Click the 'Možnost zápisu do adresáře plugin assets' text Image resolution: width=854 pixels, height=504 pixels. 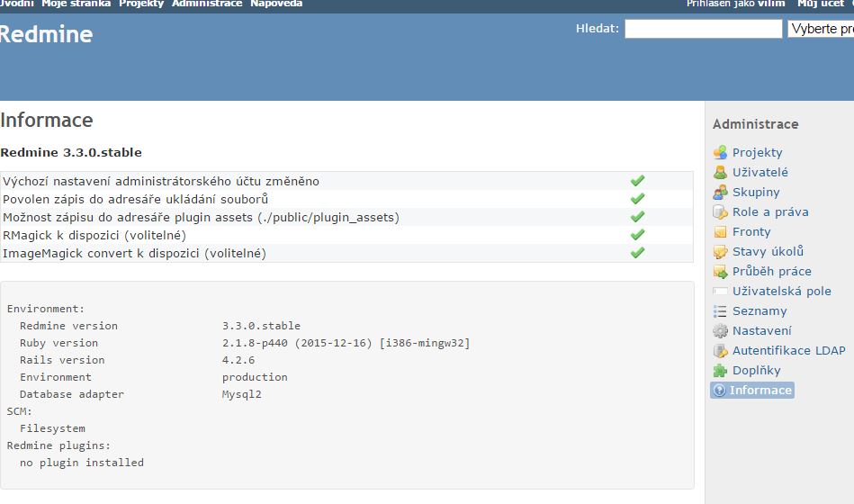(129, 217)
